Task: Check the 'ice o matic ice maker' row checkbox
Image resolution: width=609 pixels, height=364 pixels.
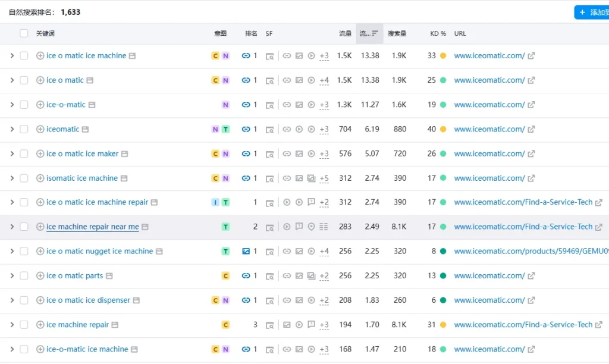Action: click(24, 153)
